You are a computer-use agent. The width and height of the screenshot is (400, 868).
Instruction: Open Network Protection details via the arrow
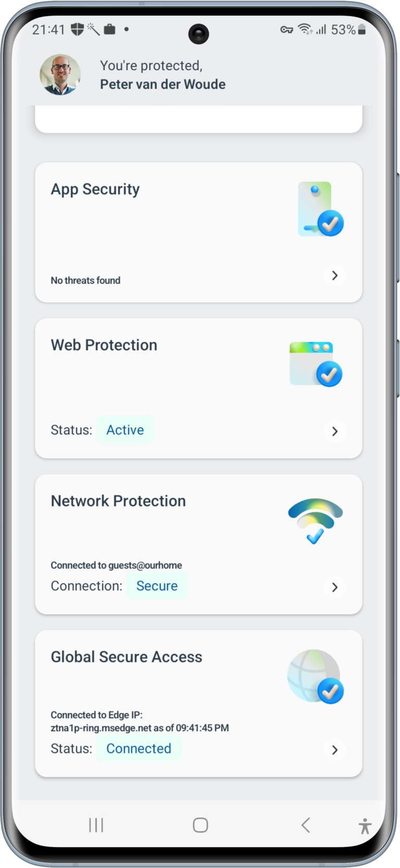(x=335, y=587)
